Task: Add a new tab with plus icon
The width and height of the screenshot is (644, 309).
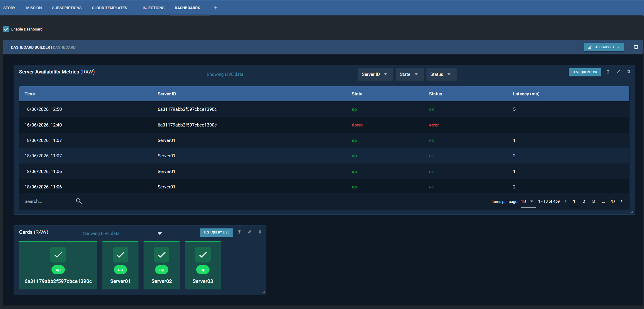Action: click(x=216, y=8)
